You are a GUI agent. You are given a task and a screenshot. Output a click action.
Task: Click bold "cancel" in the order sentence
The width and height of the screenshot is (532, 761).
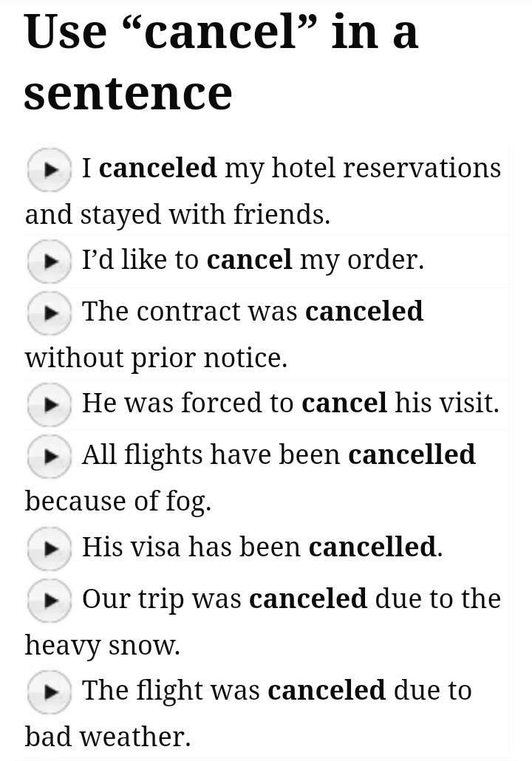tap(249, 260)
